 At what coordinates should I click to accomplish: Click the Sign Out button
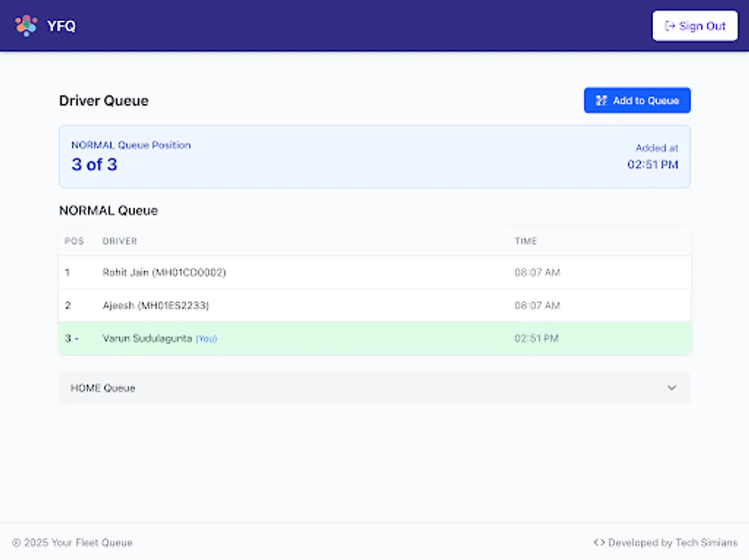click(695, 26)
